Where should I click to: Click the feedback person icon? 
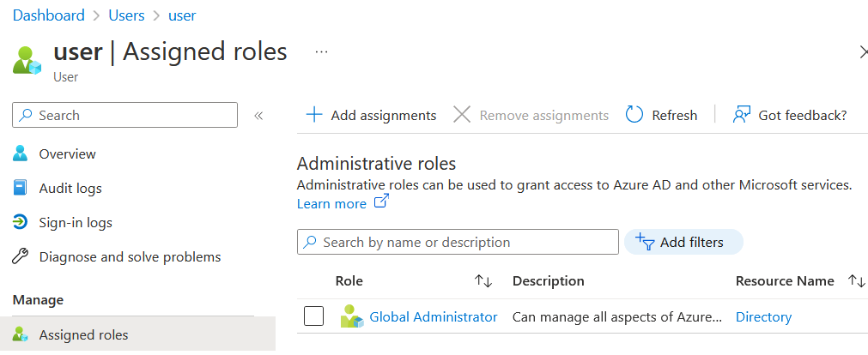[x=741, y=114]
